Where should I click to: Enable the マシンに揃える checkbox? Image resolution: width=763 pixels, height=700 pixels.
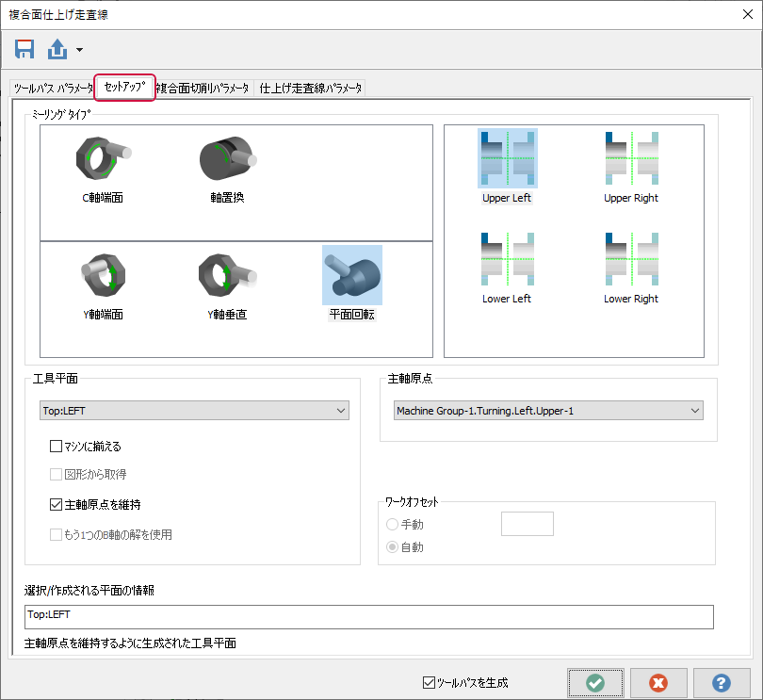(x=56, y=447)
